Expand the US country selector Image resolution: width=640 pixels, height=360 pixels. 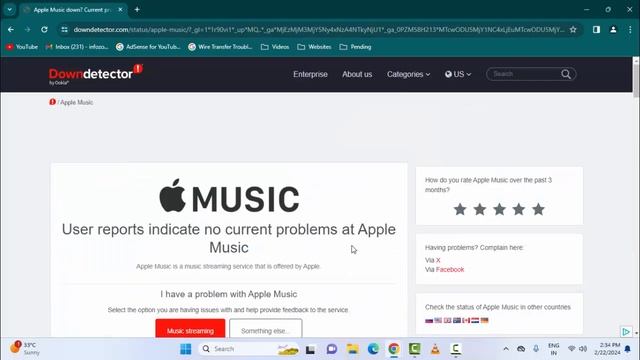tap(458, 74)
